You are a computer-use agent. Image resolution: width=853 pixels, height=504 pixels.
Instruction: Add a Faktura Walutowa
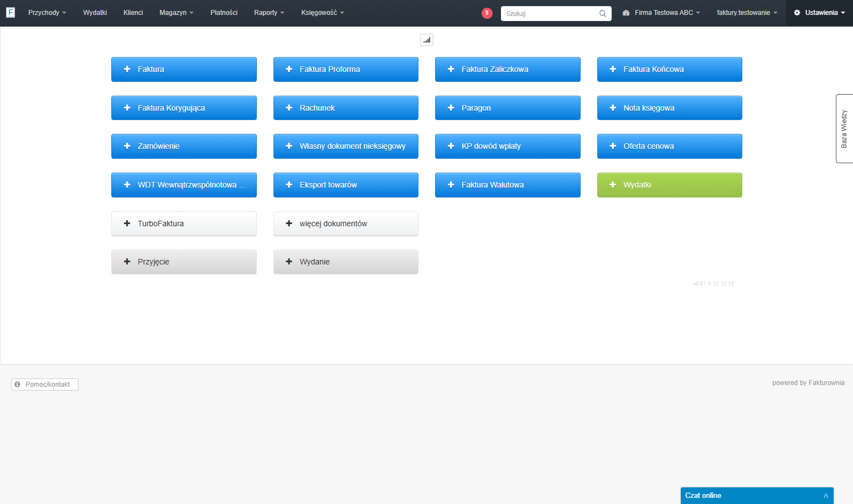[x=508, y=185]
